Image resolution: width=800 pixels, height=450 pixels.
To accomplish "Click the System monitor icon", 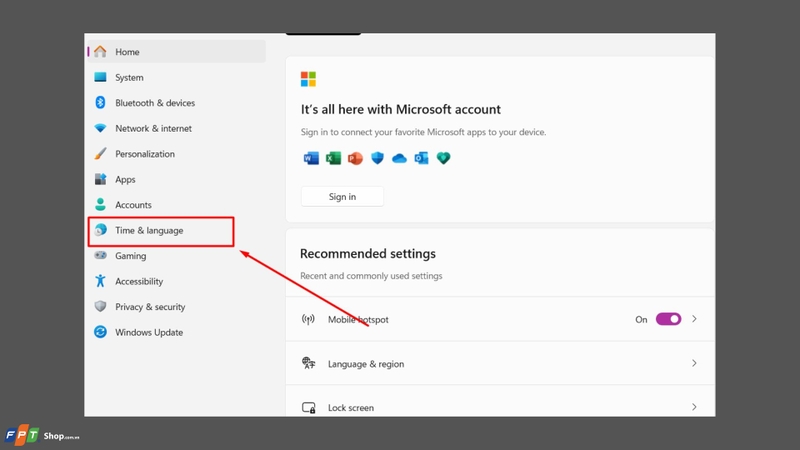I will (x=101, y=77).
